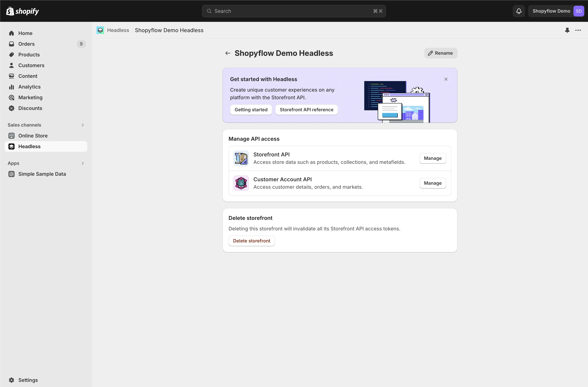Click the Products tag icon

click(x=11, y=54)
